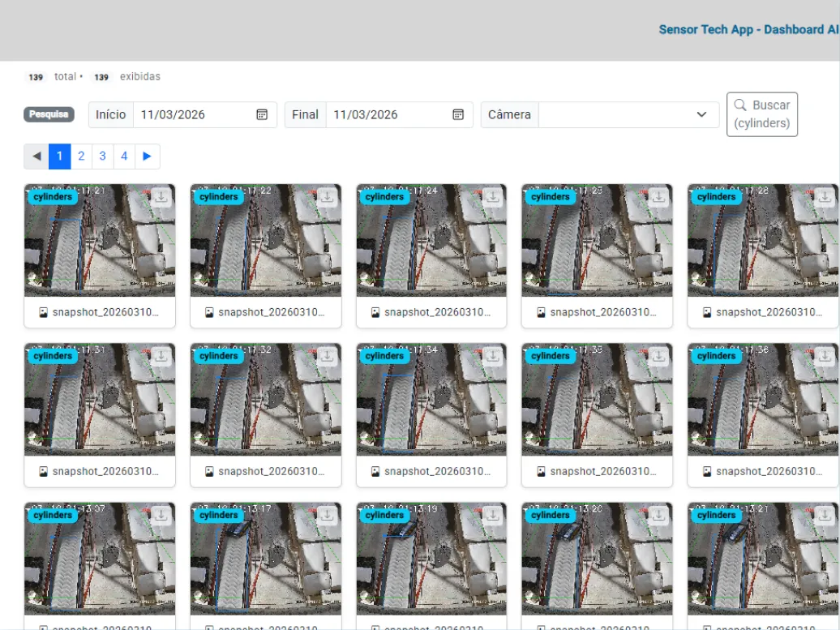Download the 01:13:20 snapshot in third row
This screenshot has height=630, width=840.
(x=658, y=515)
